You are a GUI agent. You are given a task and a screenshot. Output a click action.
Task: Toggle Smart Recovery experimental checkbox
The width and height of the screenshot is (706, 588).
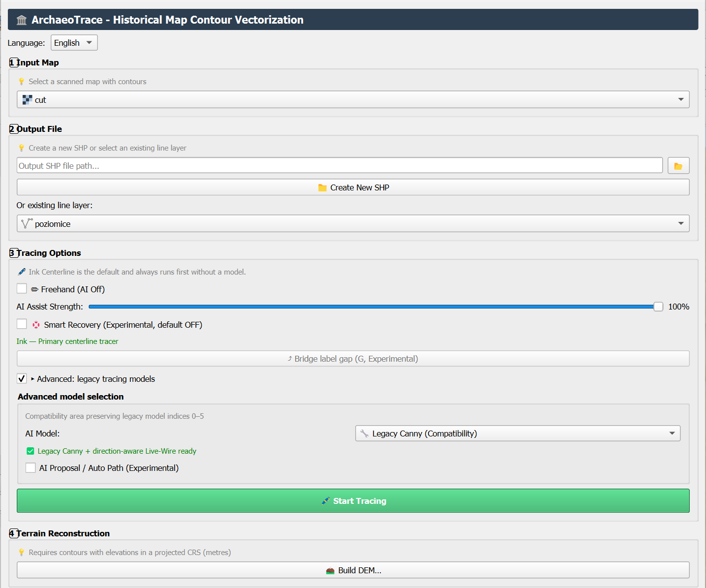(x=22, y=324)
